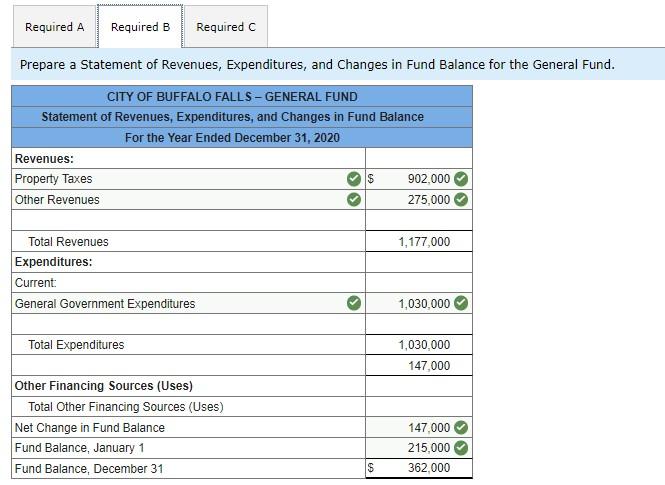Click the 275,000 amount field
This screenshot has width=665, height=485.
419,199
